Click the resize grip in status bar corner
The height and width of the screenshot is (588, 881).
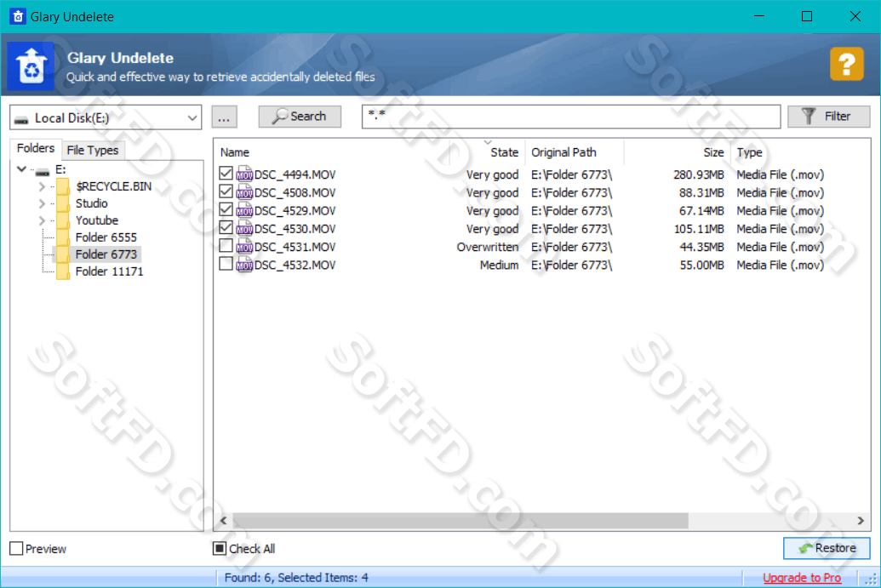tap(871, 579)
